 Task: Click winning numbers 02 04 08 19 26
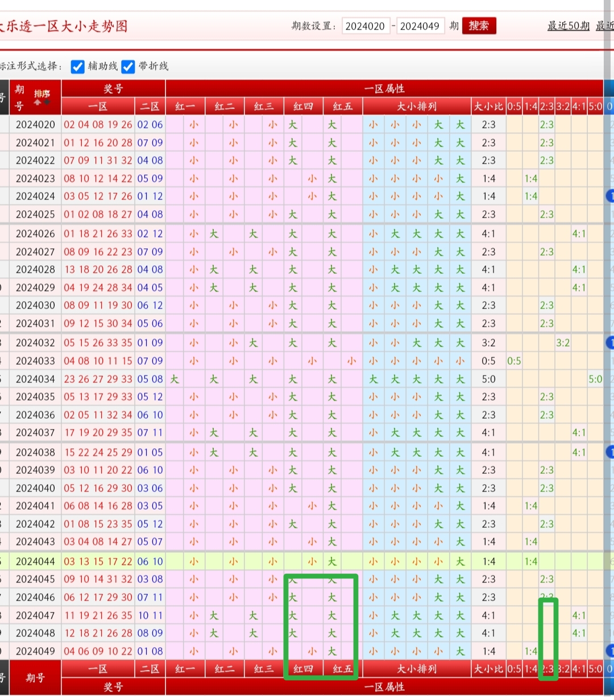(x=98, y=124)
